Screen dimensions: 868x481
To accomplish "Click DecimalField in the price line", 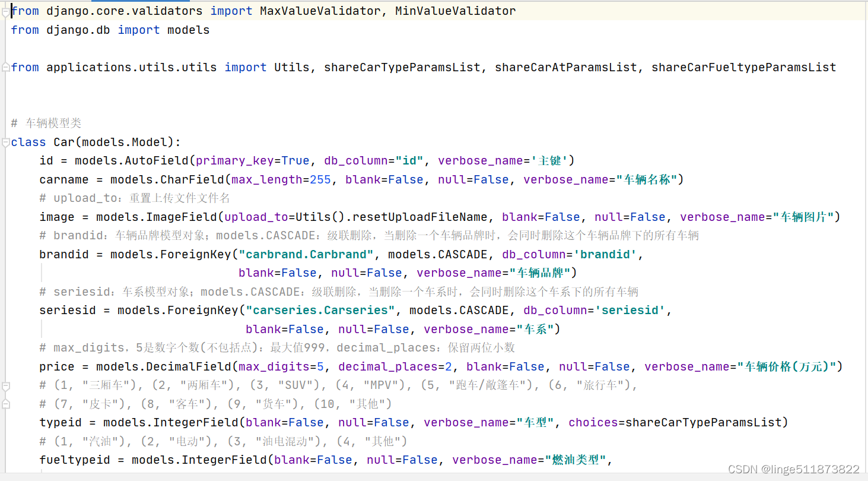I will (192, 366).
